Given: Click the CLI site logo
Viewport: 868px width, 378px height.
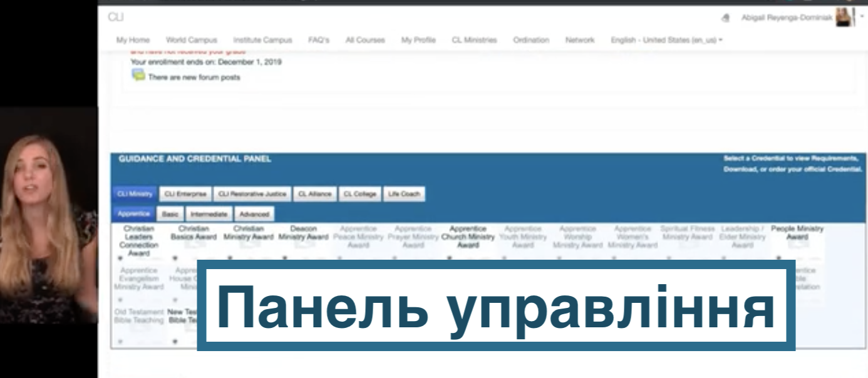Looking at the screenshot, I should pos(116,17).
